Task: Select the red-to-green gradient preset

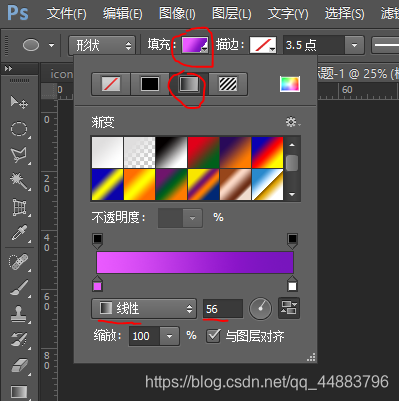Action: coord(203,152)
